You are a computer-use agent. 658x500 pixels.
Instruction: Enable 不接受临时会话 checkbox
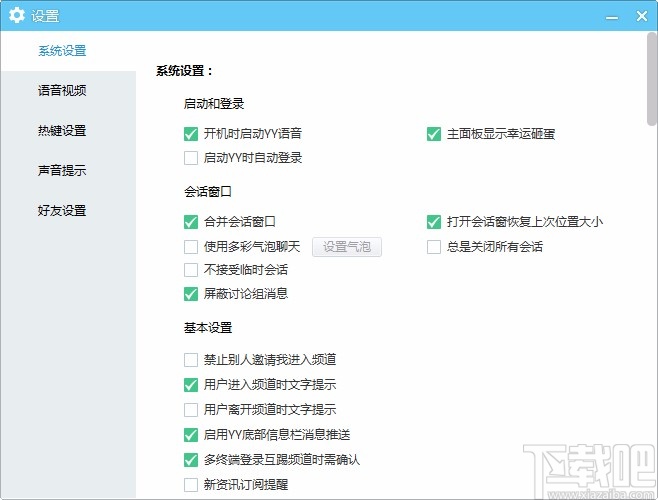pos(191,270)
